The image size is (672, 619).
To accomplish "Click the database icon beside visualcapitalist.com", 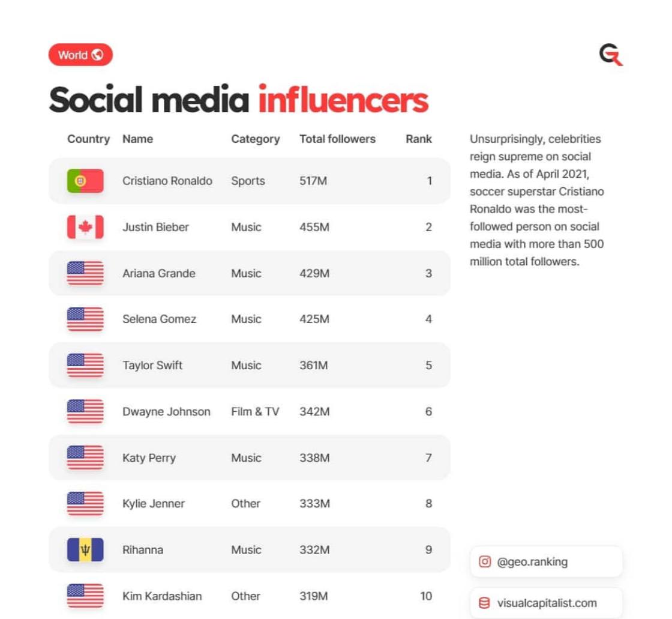I will 485,603.
